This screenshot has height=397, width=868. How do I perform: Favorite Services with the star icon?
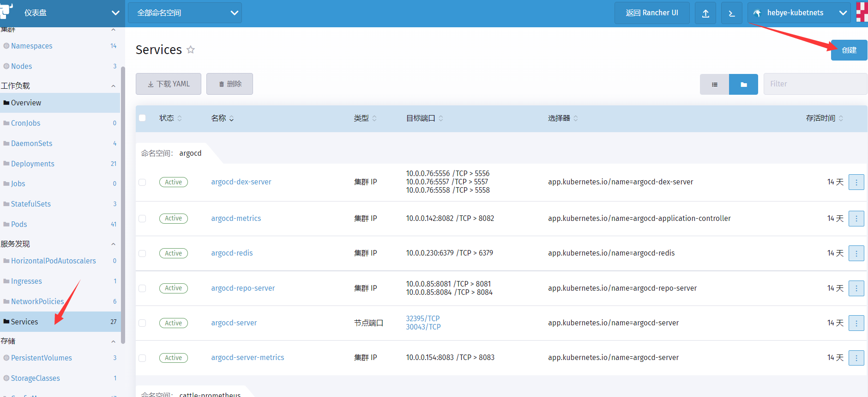click(191, 49)
